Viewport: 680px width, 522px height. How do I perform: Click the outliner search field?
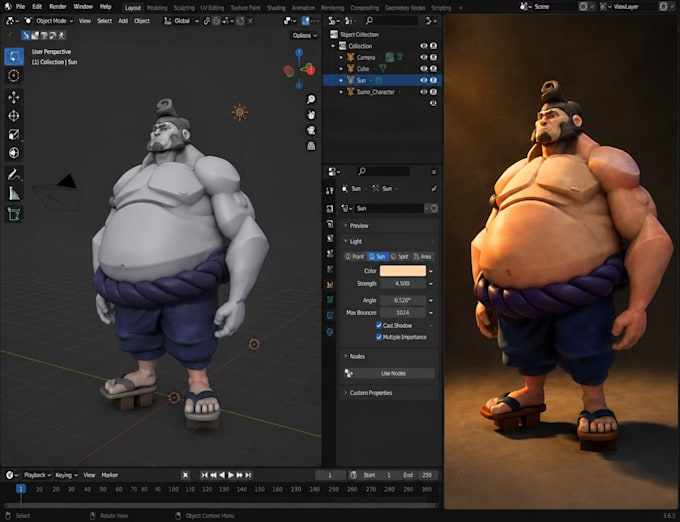(391, 21)
